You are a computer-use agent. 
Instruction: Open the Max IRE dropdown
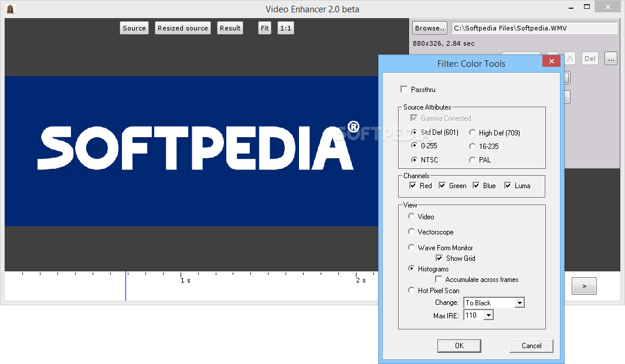coord(488,315)
